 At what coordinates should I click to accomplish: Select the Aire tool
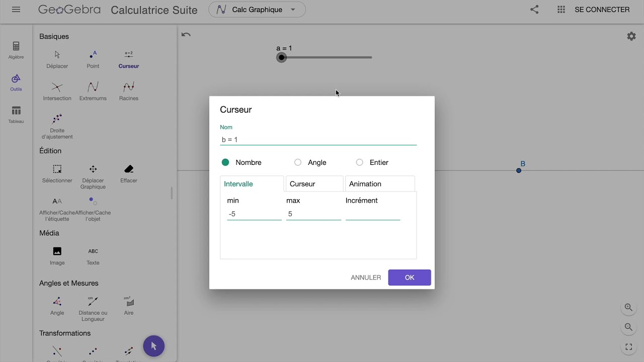click(129, 306)
